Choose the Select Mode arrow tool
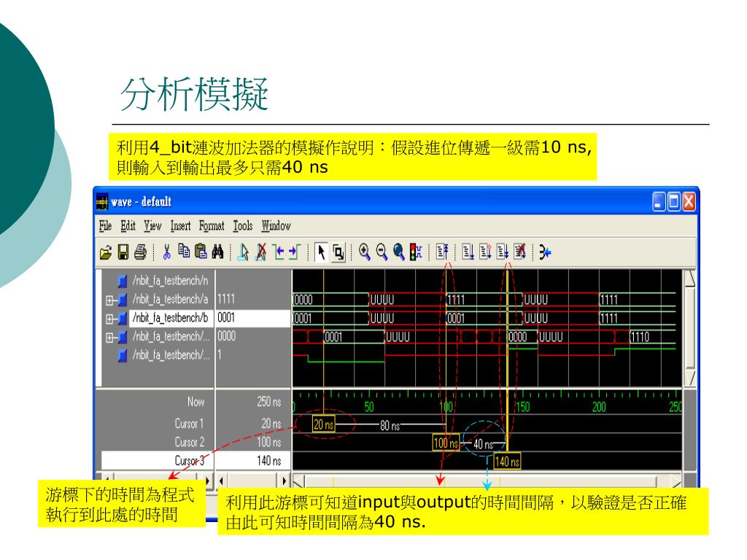The image size is (747, 560). pos(322,252)
